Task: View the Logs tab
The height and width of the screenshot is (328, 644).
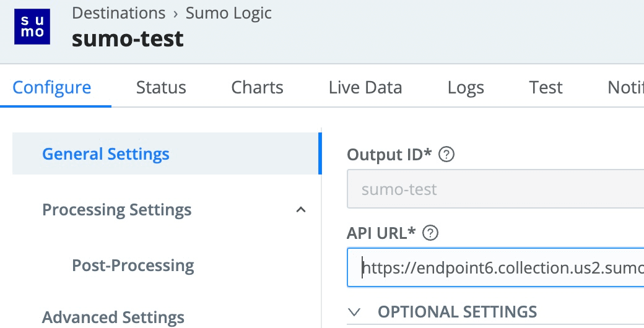Action: click(466, 87)
